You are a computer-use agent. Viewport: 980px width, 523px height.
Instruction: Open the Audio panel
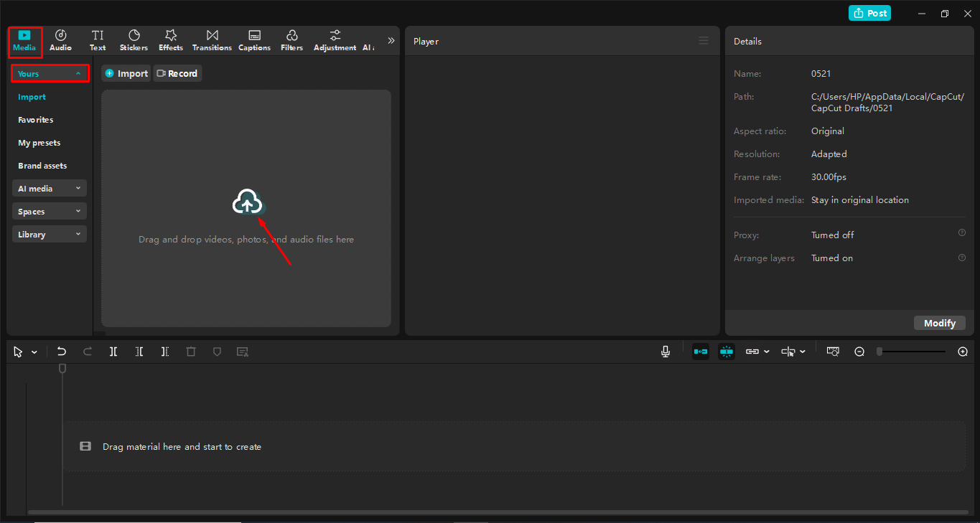click(60, 39)
